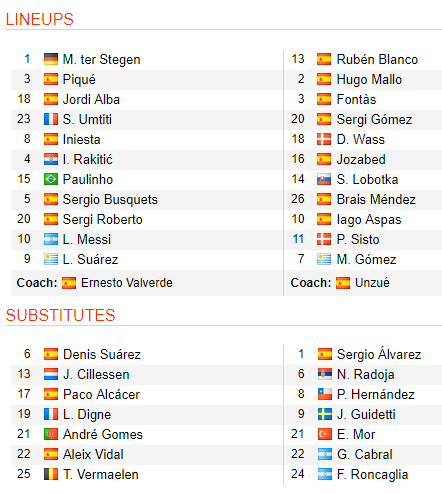Click the SUBSTITUTES section heading
442x493 pixels.
pyautogui.click(x=60, y=315)
